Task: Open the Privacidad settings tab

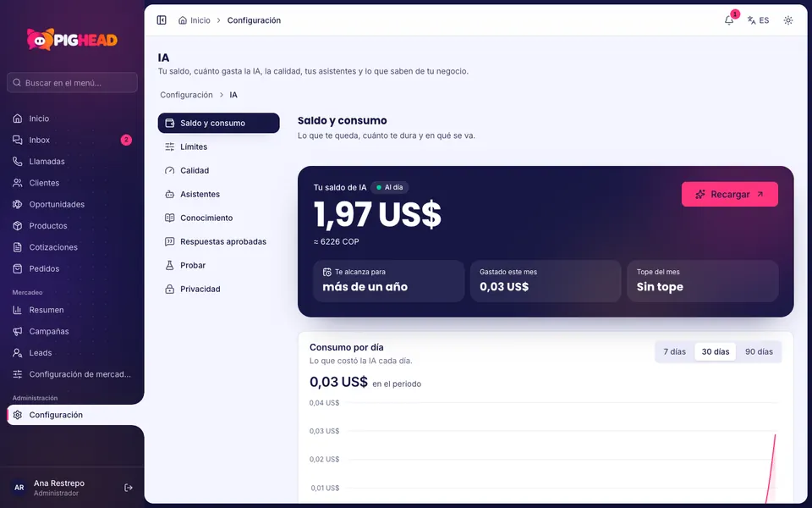Action: pos(218,289)
